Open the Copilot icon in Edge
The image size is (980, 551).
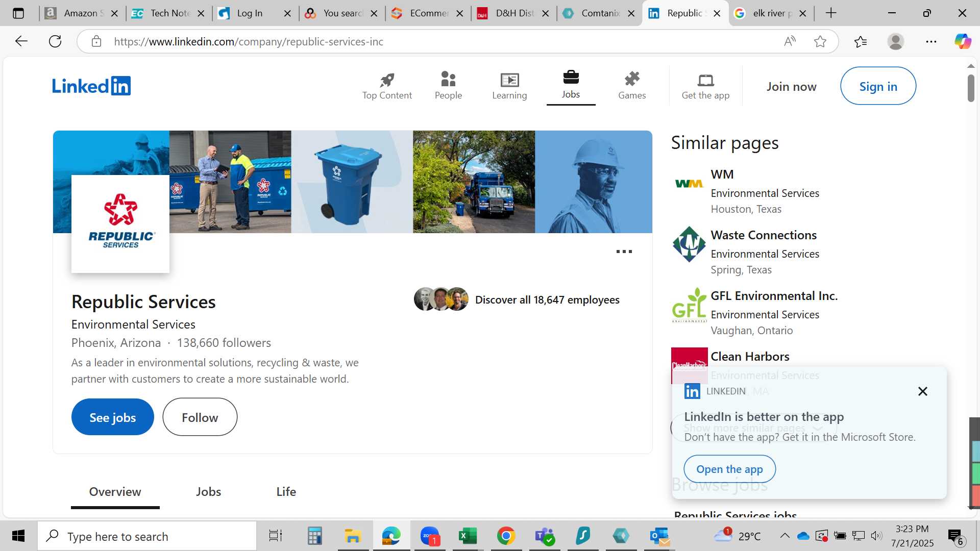coord(963,41)
